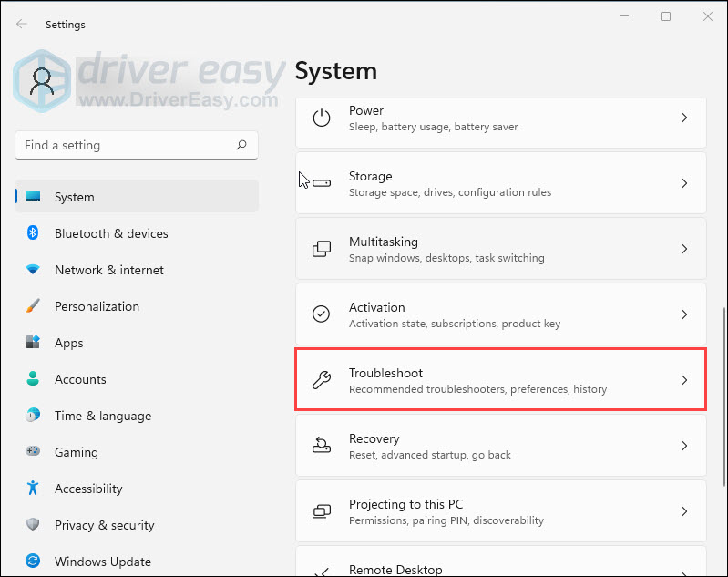Open Activation settings row
This screenshot has height=577, width=728.
(500, 314)
